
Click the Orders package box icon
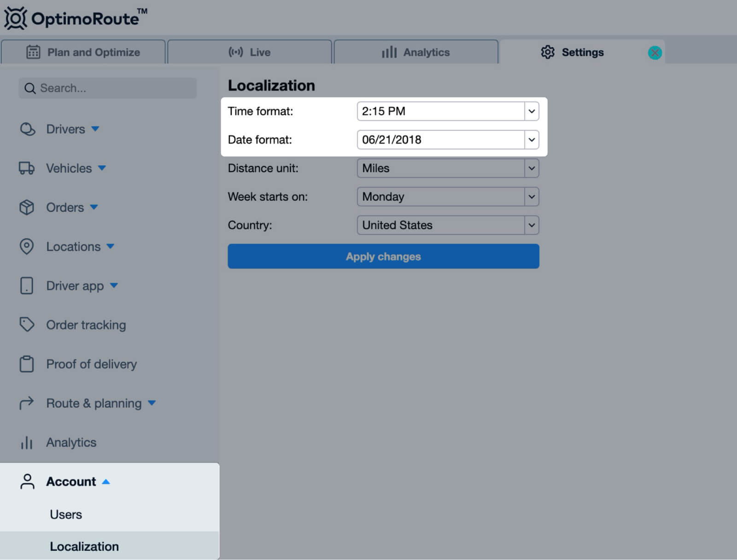(27, 208)
